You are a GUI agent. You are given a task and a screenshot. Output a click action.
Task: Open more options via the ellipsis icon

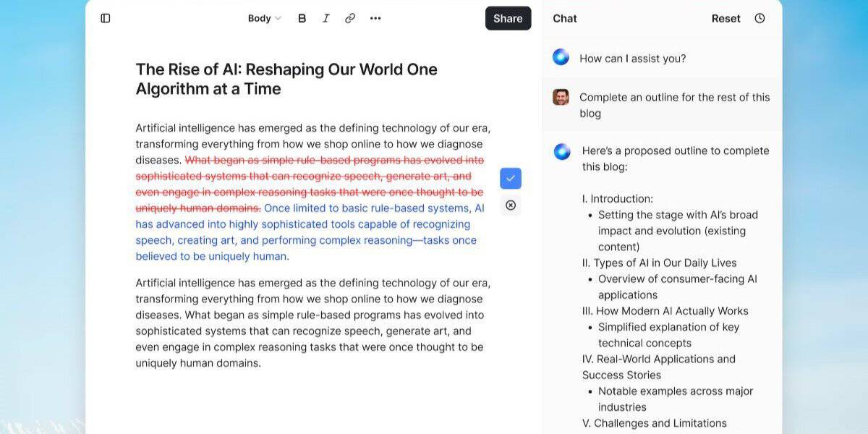375,18
